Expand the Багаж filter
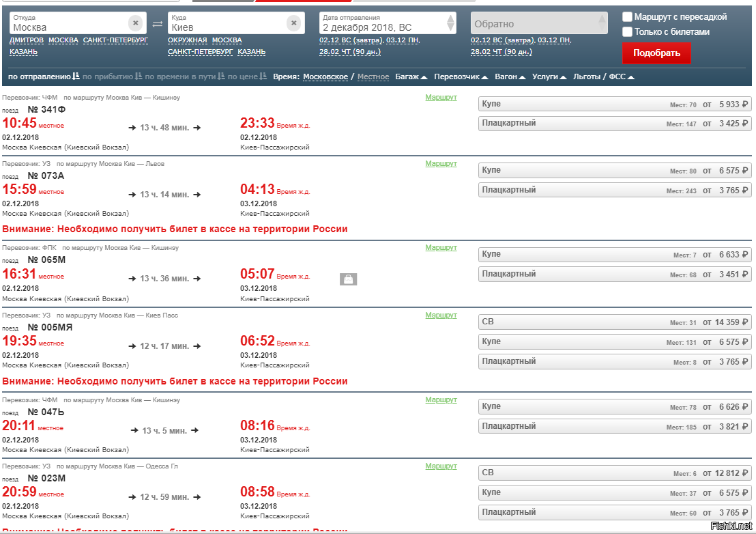Viewport: 756px width, 534px height. pyautogui.click(x=411, y=76)
